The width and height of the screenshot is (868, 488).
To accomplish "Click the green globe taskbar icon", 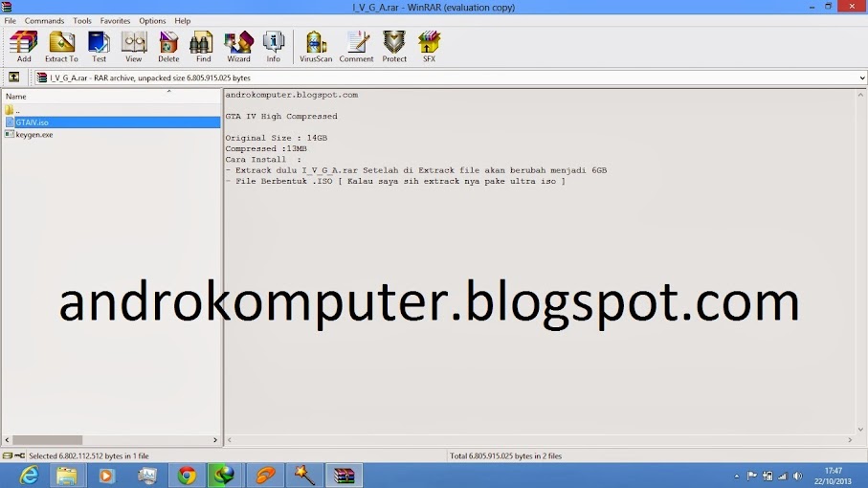I will pos(224,476).
